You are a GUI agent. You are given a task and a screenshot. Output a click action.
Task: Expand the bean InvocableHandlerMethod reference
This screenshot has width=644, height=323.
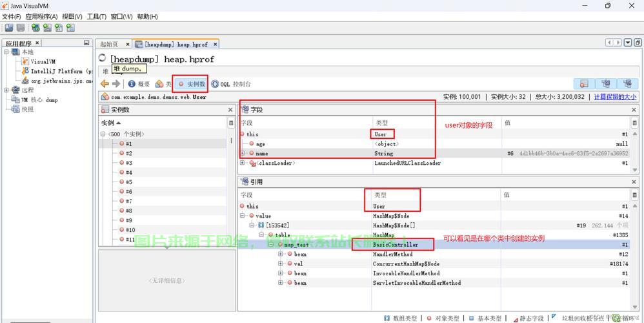(281, 273)
